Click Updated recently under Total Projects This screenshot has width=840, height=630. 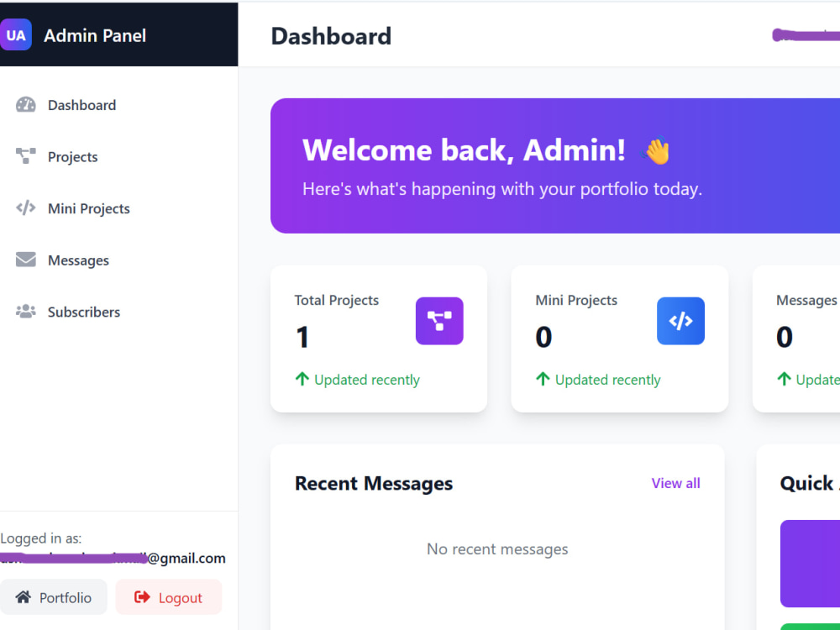coord(367,380)
